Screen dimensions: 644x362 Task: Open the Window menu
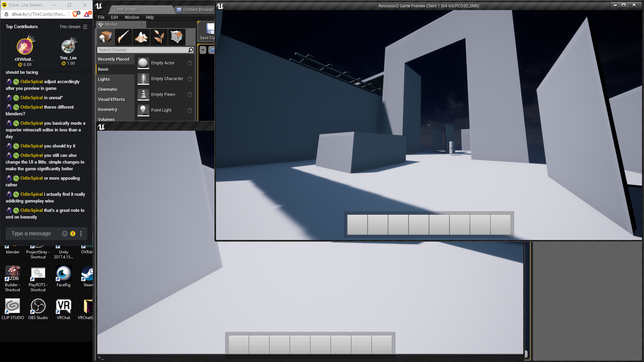tap(131, 17)
